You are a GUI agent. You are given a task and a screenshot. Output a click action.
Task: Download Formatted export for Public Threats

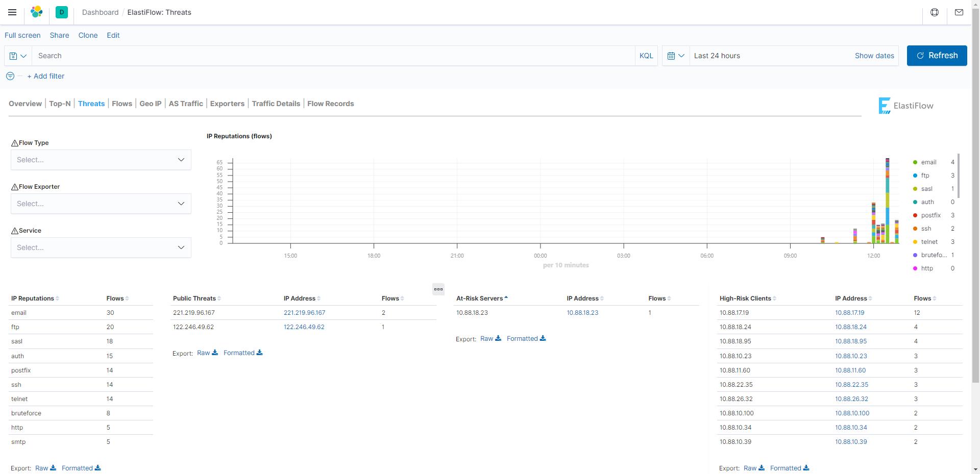tap(243, 353)
